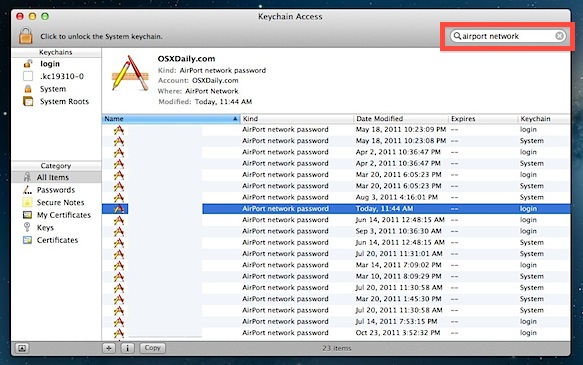Select item modified May 18, 2011 10:23:09 PM
Viewport: 583px width, 365px height.
click(336, 130)
